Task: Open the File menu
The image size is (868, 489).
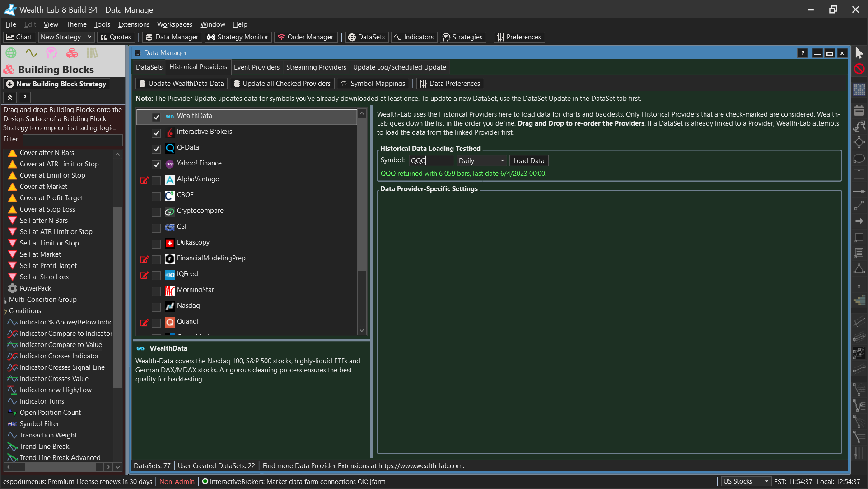Action: point(11,24)
